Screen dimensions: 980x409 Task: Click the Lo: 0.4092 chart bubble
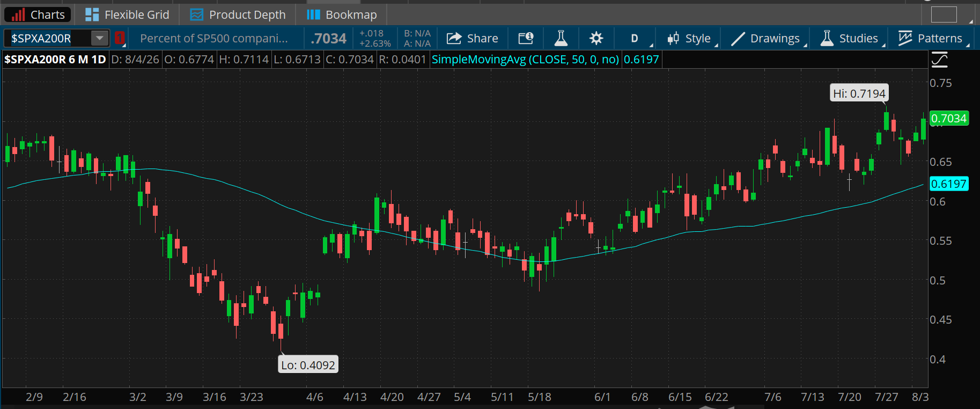[x=308, y=365]
